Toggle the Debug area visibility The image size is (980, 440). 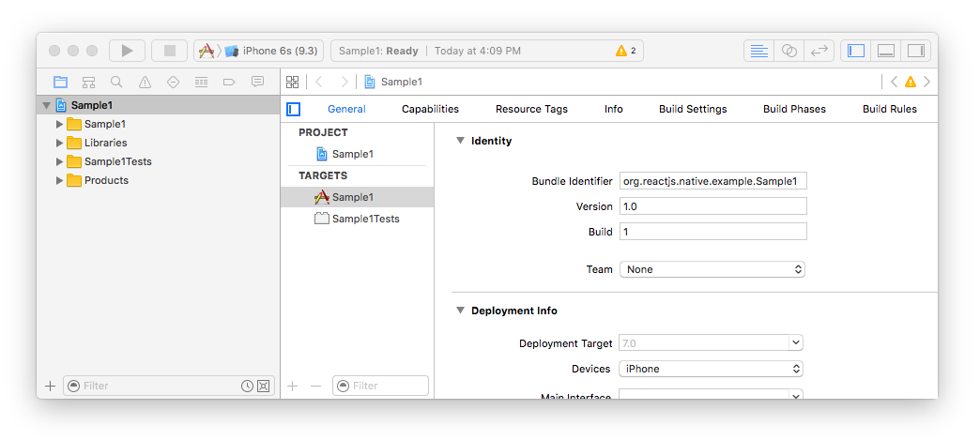pyautogui.click(x=885, y=51)
